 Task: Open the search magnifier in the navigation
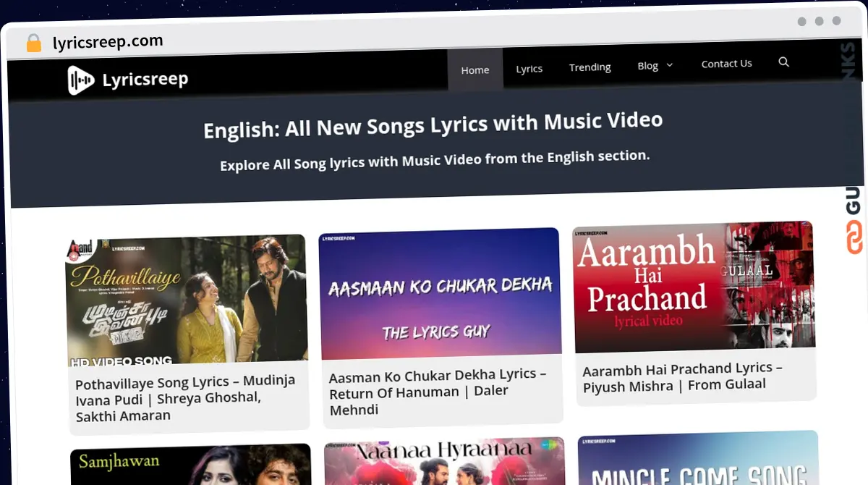coord(783,62)
